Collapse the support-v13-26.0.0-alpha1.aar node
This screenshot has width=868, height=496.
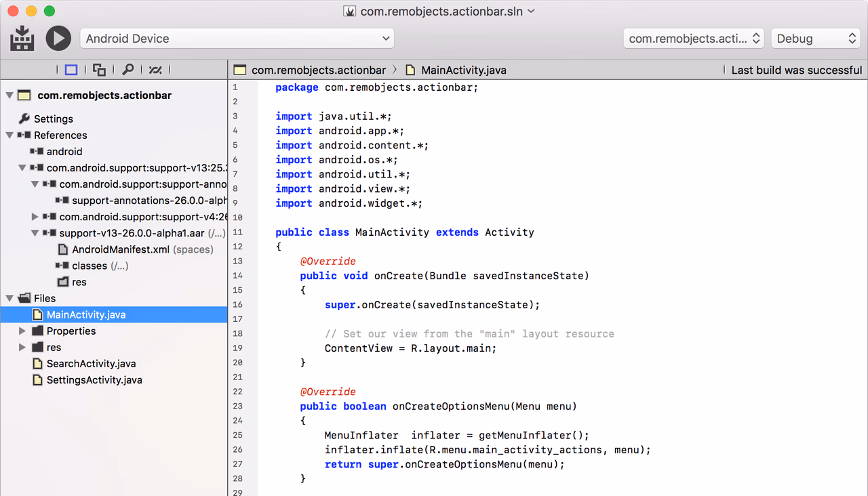click(35, 233)
